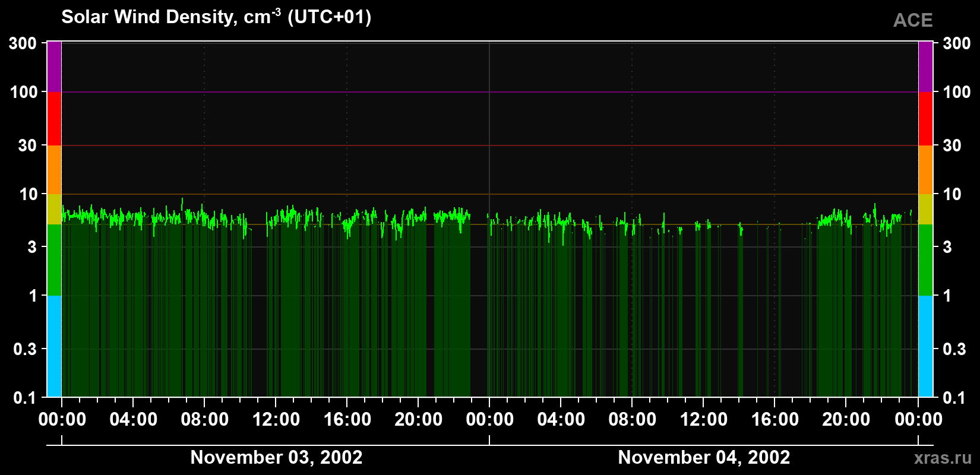Click the last 20:00 time tick label

pyautogui.click(x=846, y=419)
